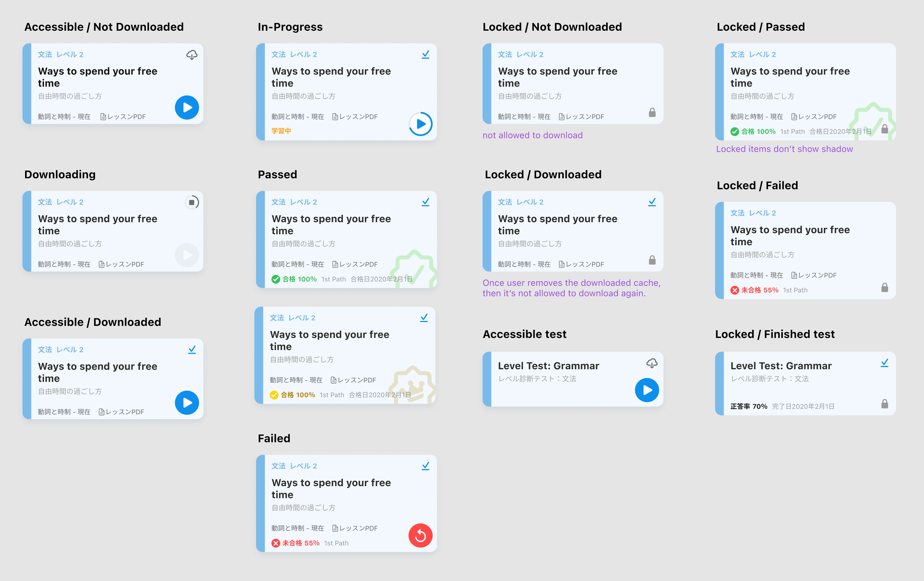The height and width of the screenshot is (581, 924).
Task: Download Level Test: Grammar via cloud icon
Action: point(652,363)
